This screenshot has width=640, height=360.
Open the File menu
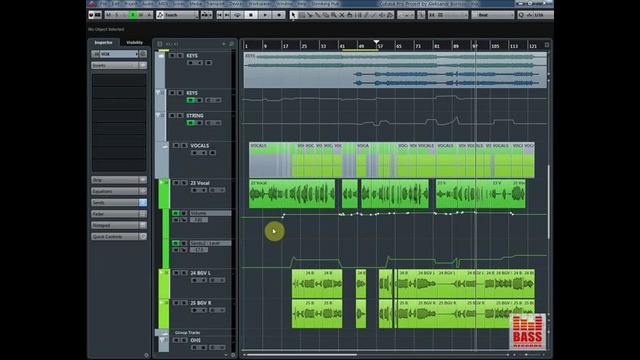point(103,4)
